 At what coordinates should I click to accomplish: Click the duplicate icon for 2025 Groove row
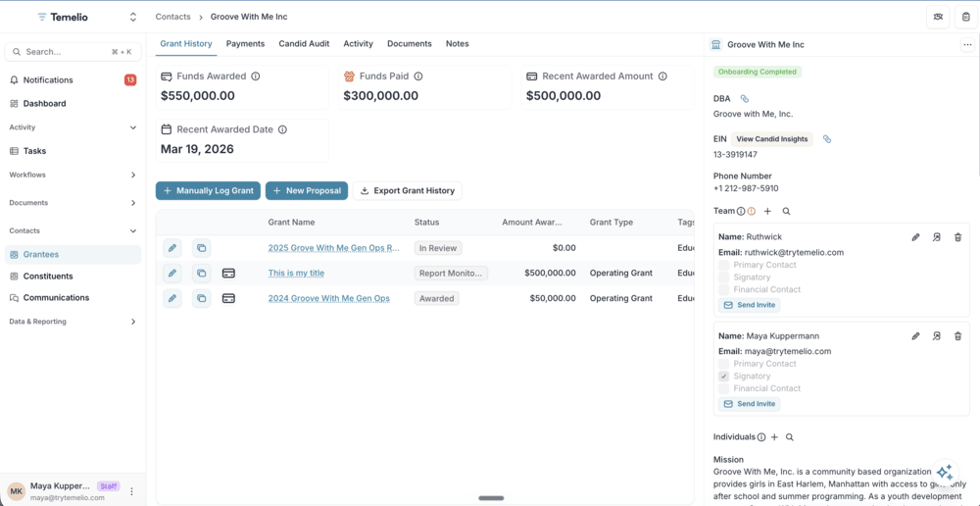(201, 248)
